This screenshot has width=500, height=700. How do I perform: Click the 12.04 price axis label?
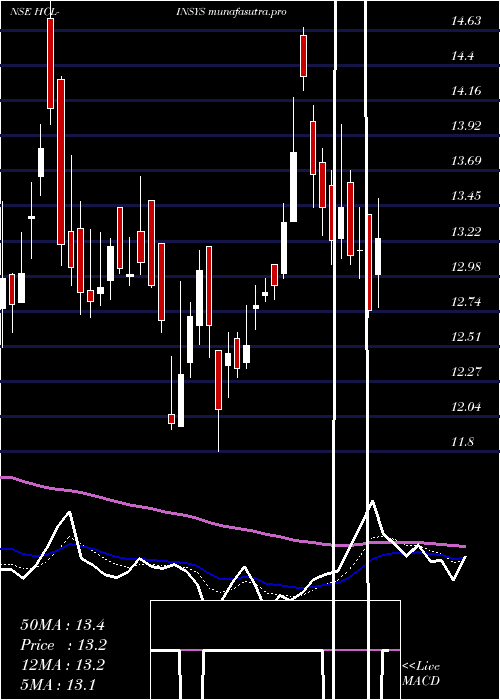tap(466, 407)
